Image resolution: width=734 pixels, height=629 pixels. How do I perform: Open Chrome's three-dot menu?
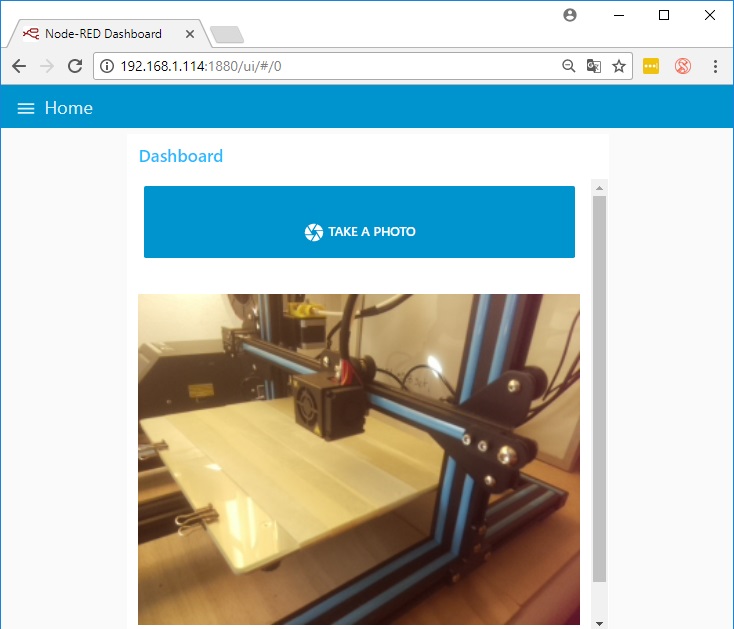point(715,66)
